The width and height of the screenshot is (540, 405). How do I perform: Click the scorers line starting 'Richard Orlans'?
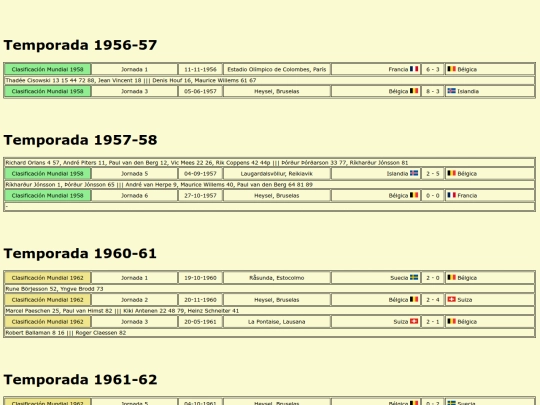pyautogui.click(x=269, y=163)
